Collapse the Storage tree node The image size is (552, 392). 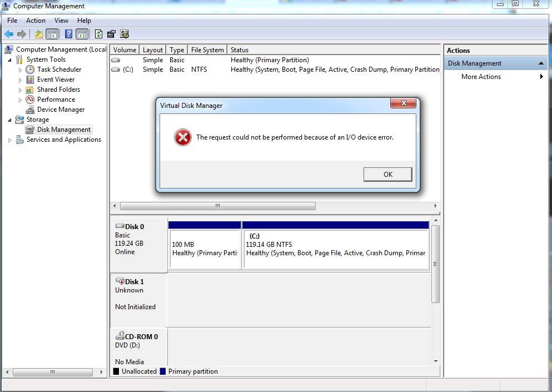tap(10, 120)
